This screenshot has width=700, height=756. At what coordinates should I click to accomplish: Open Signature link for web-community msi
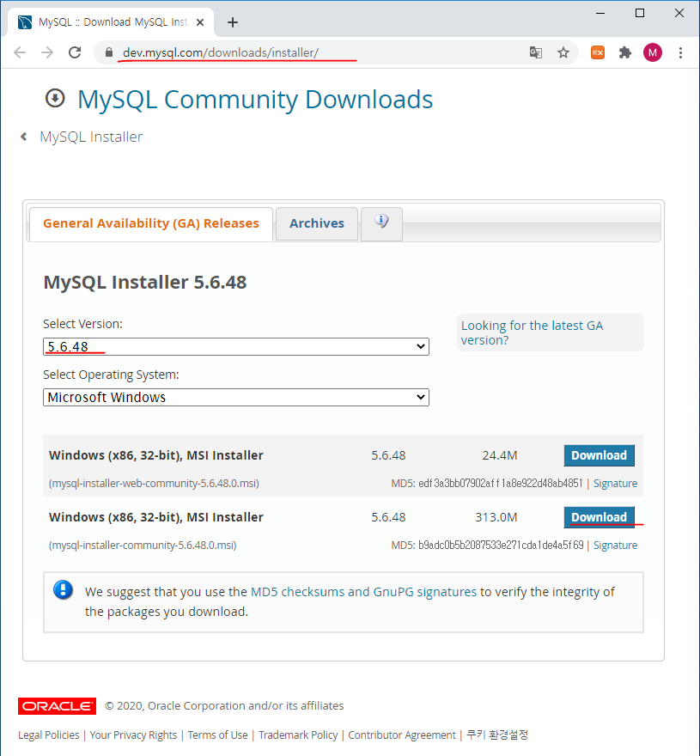615,484
